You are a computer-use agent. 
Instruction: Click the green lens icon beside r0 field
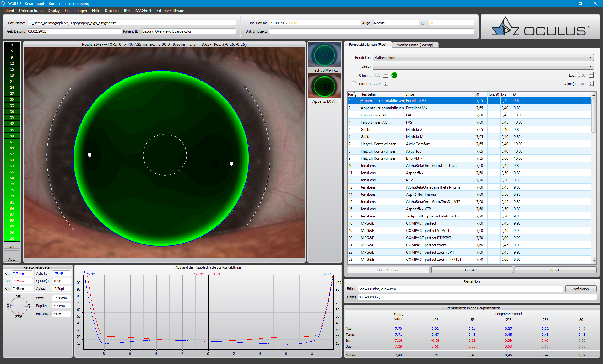tap(394, 75)
